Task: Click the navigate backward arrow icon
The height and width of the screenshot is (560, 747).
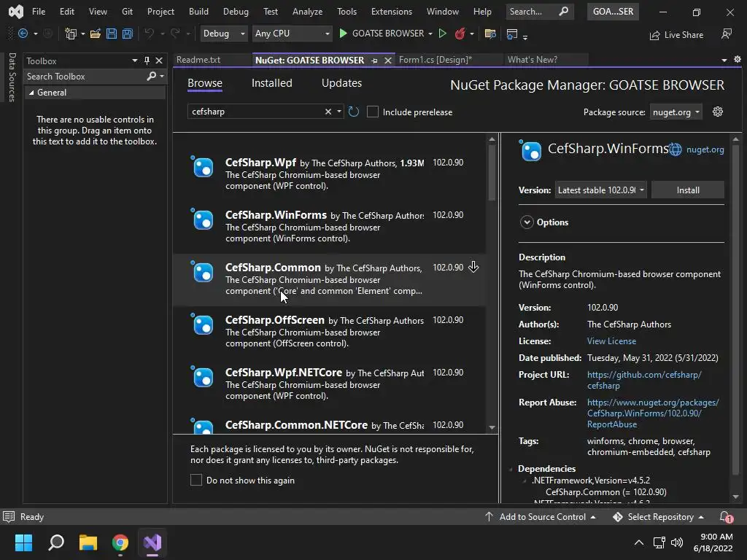Action: tap(23, 34)
